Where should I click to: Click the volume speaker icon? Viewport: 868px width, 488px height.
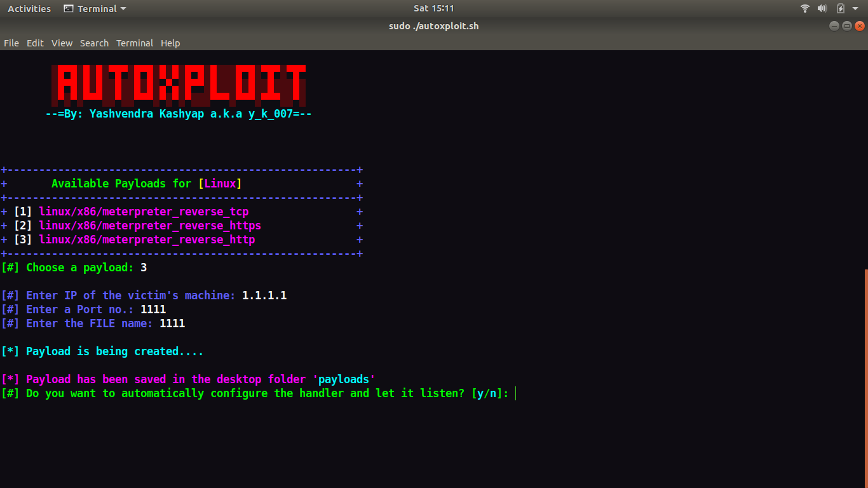(822, 9)
